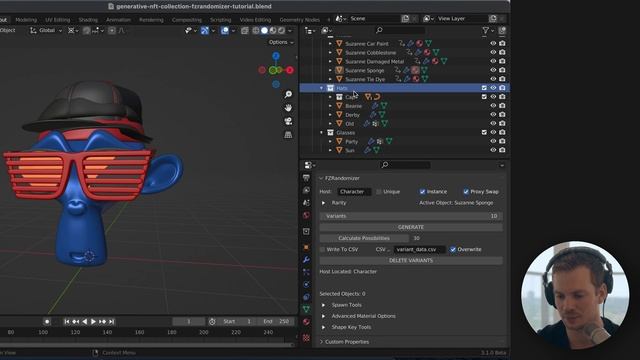Screen dimensions: 640x360
Task: Uncheck the Glasses collection exclude checkbox
Action: 484,132
